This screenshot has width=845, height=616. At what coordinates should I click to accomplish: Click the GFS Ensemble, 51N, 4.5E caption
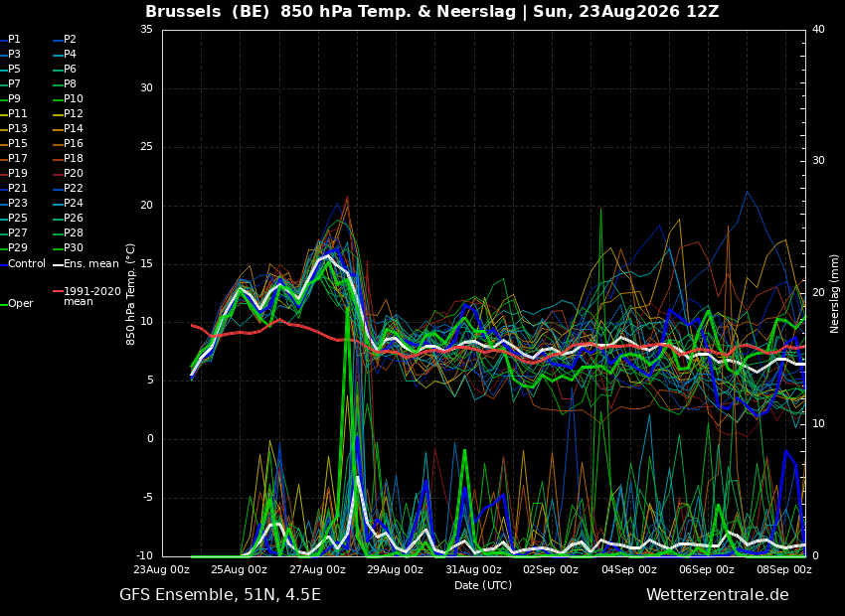tap(220, 595)
